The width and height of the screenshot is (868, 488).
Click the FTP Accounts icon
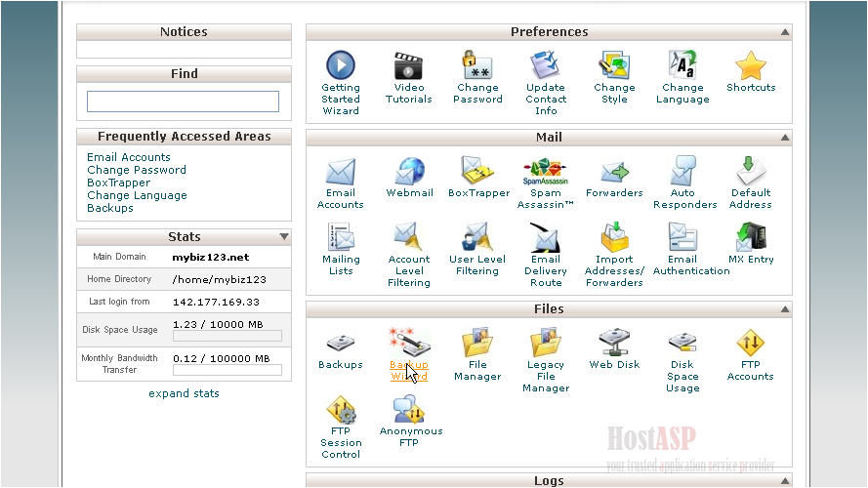point(750,343)
